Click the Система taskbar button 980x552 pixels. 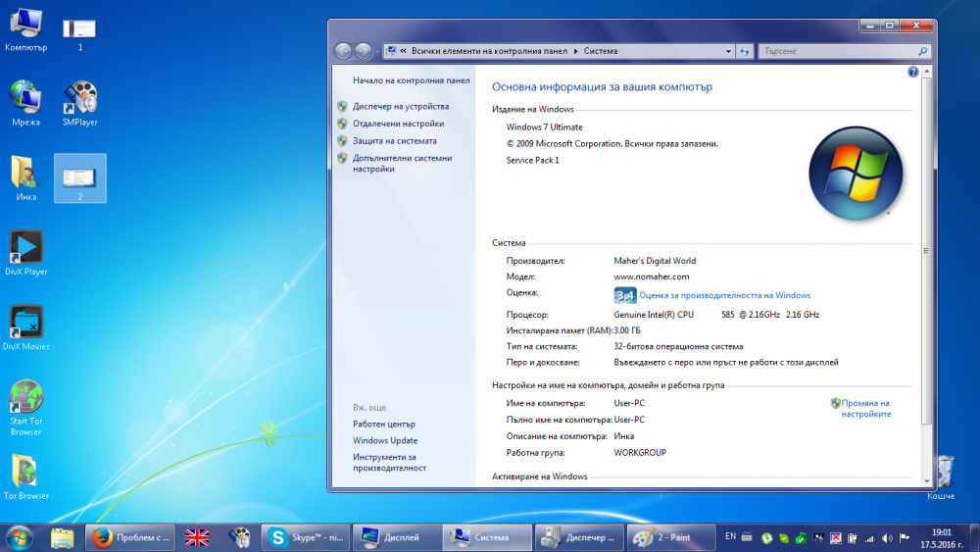click(488, 537)
